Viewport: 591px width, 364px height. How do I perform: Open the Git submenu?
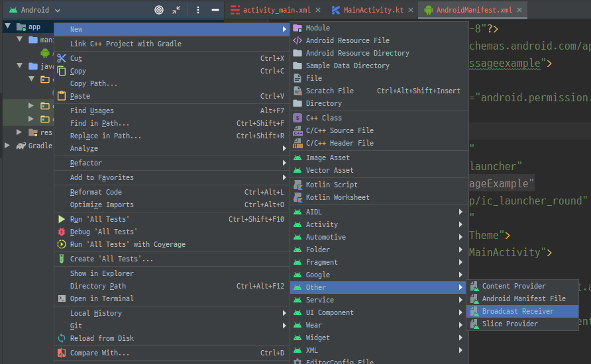click(x=172, y=326)
